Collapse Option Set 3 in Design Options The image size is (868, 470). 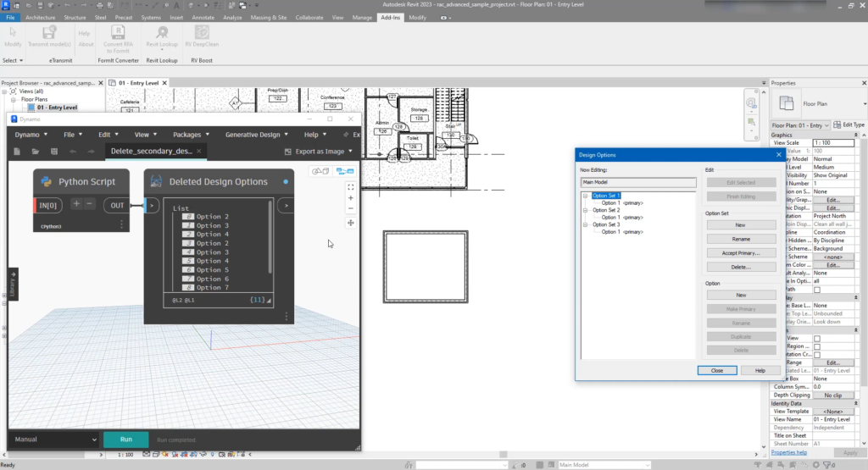pos(585,224)
